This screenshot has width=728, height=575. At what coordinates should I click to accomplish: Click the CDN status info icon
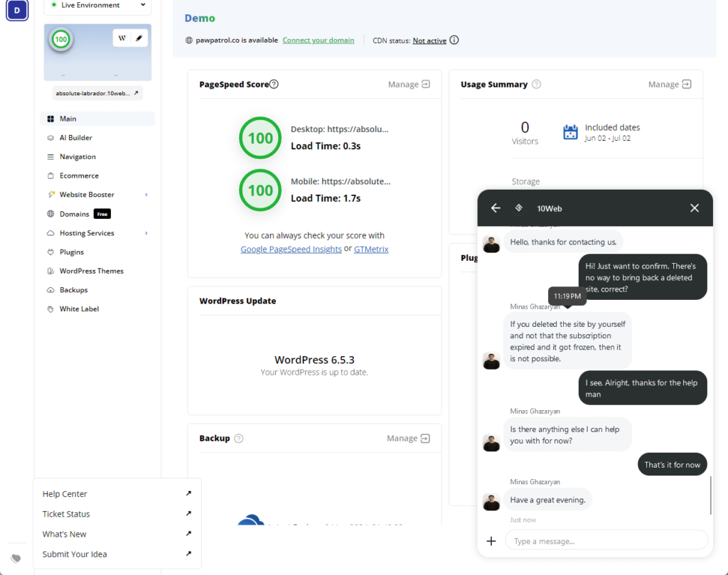[x=454, y=40]
